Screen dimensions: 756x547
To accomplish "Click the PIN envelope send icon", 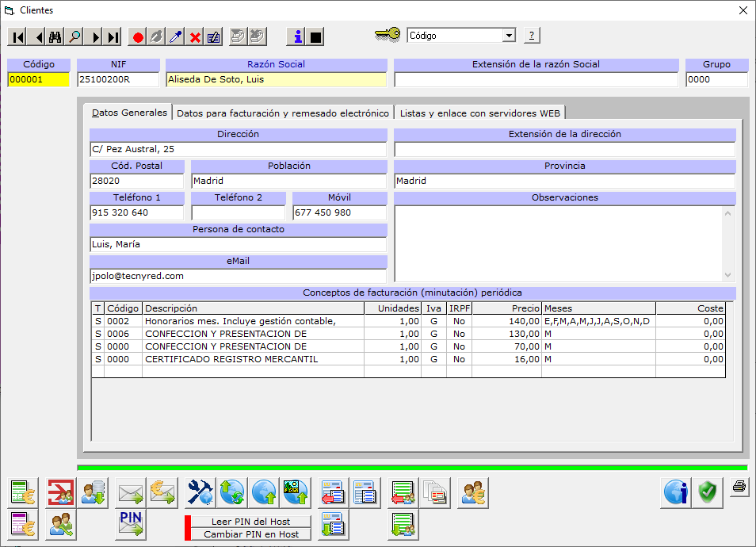I will 130,524.
